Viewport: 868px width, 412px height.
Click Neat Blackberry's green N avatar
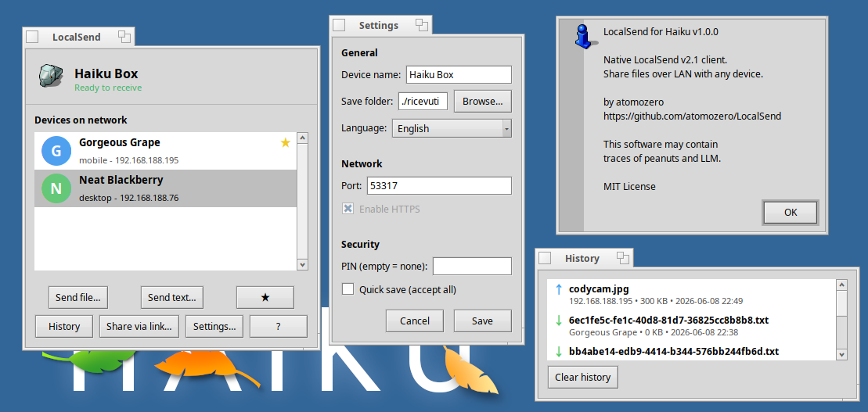[56, 188]
